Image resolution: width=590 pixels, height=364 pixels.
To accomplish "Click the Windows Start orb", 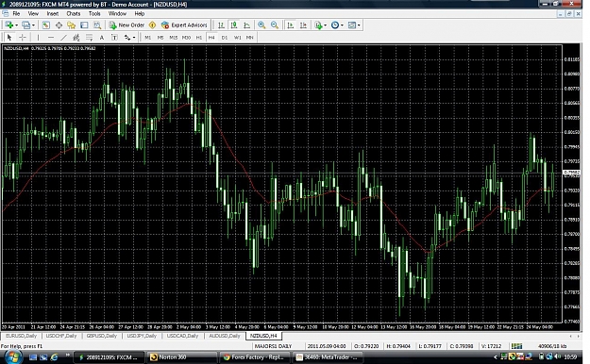I will coord(12,356).
